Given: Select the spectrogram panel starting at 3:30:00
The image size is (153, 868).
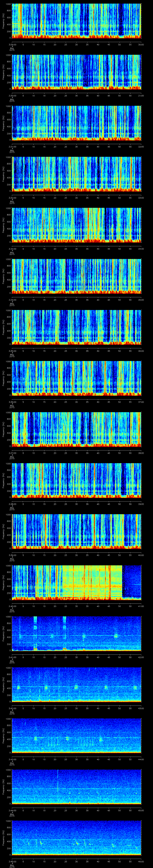Looking at the screenshot, I should coord(77,72).
